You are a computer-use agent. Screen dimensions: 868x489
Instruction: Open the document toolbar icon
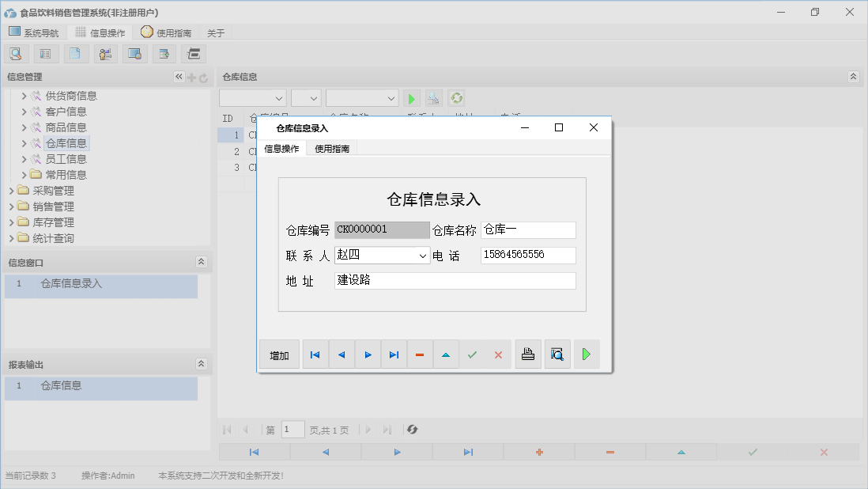pos(76,53)
